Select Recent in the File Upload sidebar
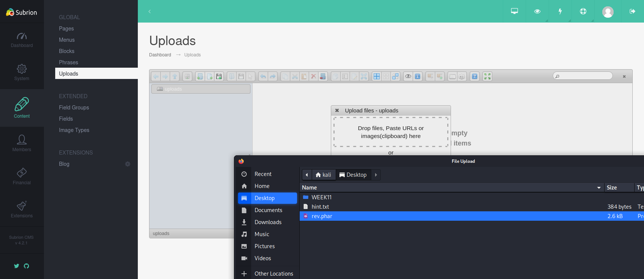The width and height of the screenshot is (644, 279). [267, 174]
